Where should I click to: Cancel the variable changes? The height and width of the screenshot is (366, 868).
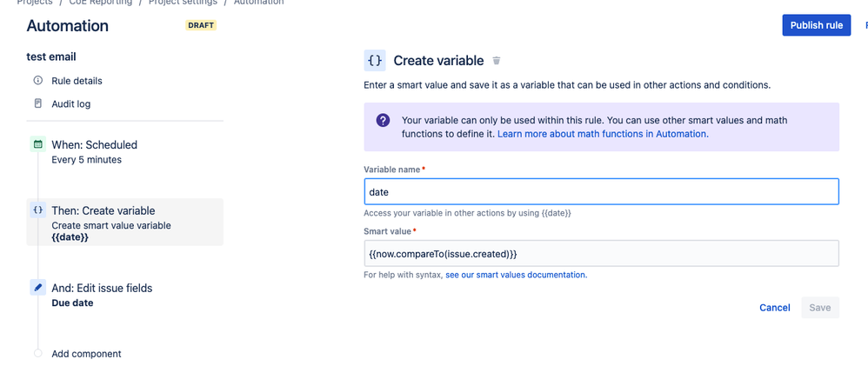click(774, 308)
